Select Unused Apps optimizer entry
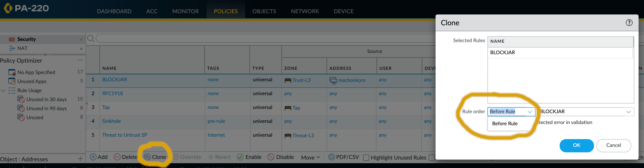The image size is (644, 168). click(x=32, y=81)
